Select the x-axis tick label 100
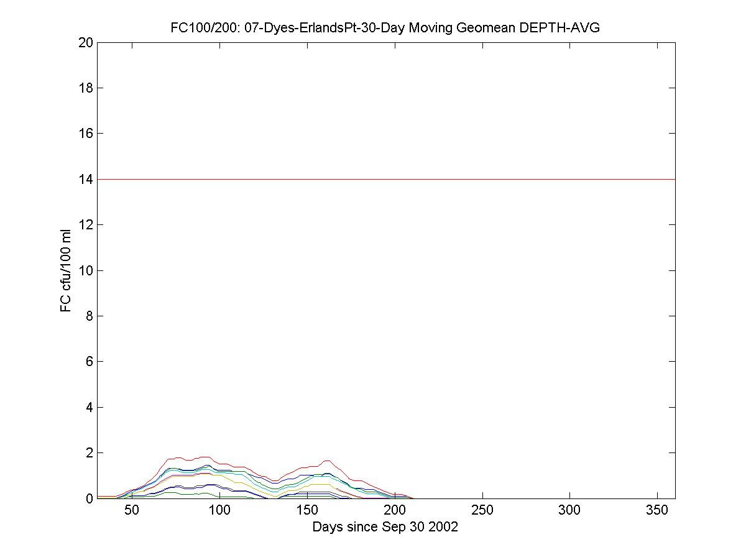The width and height of the screenshot is (746, 560). click(219, 511)
